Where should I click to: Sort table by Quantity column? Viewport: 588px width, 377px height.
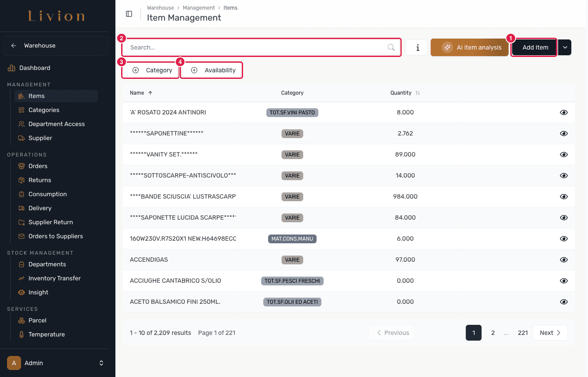point(405,93)
